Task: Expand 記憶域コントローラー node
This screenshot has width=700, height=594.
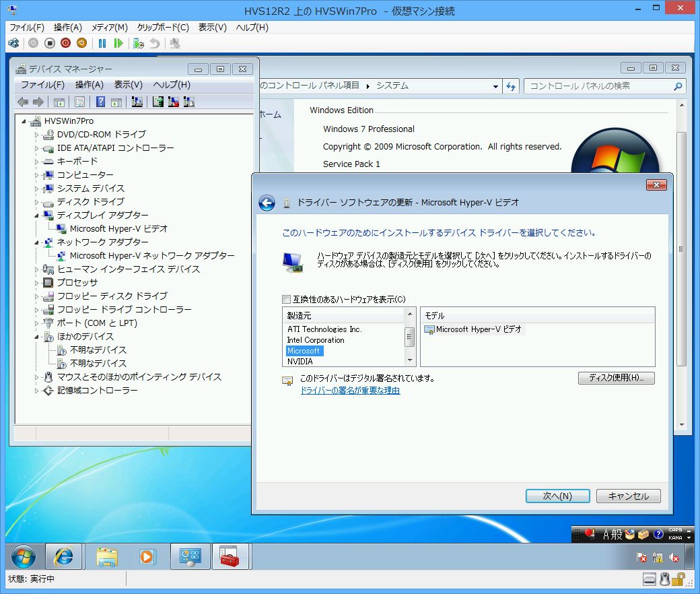Action: coord(36,391)
